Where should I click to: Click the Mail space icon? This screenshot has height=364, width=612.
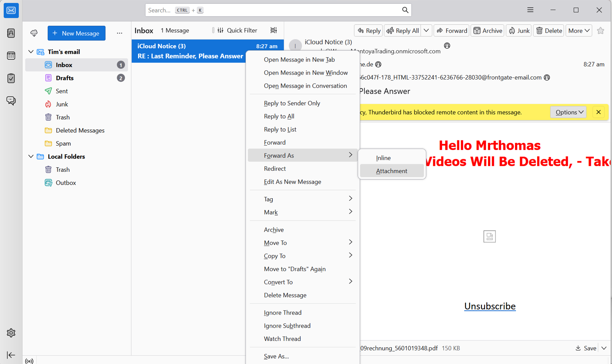click(x=11, y=10)
